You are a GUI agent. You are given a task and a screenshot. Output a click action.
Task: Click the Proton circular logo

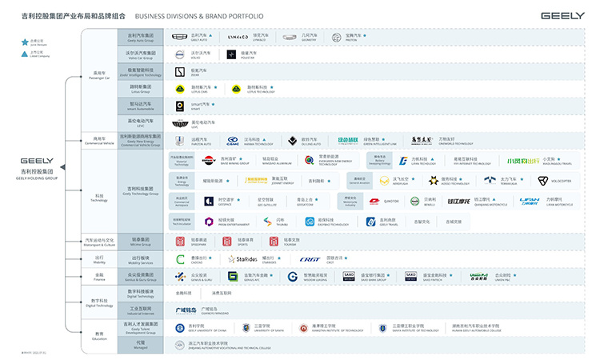click(x=336, y=37)
